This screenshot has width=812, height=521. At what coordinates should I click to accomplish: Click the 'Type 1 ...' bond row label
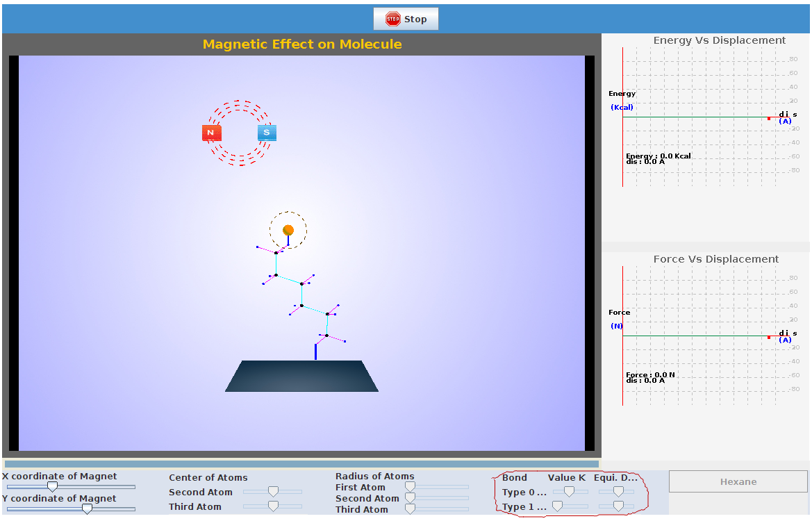pos(524,507)
